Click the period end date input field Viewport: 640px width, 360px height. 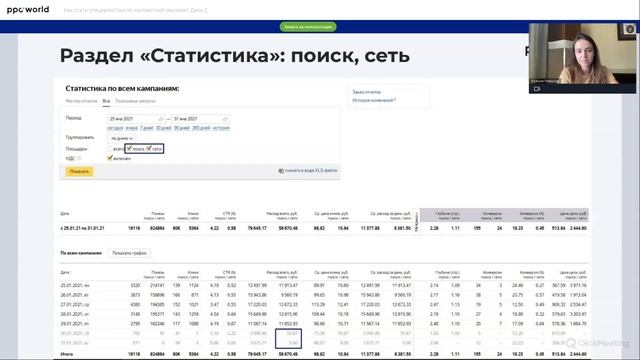pyautogui.click(x=200, y=119)
